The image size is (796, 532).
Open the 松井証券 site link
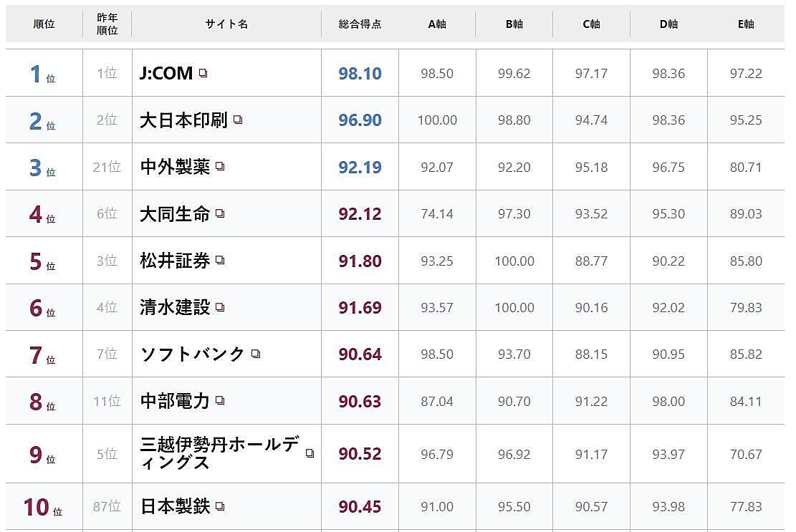tap(175, 261)
